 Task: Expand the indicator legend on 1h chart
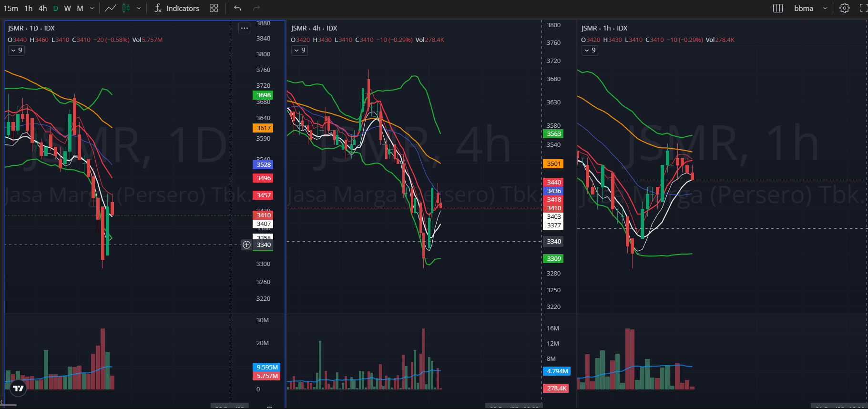pyautogui.click(x=590, y=50)
